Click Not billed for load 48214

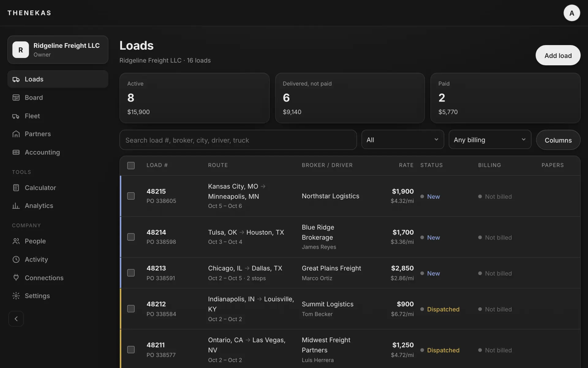(498, 237)
